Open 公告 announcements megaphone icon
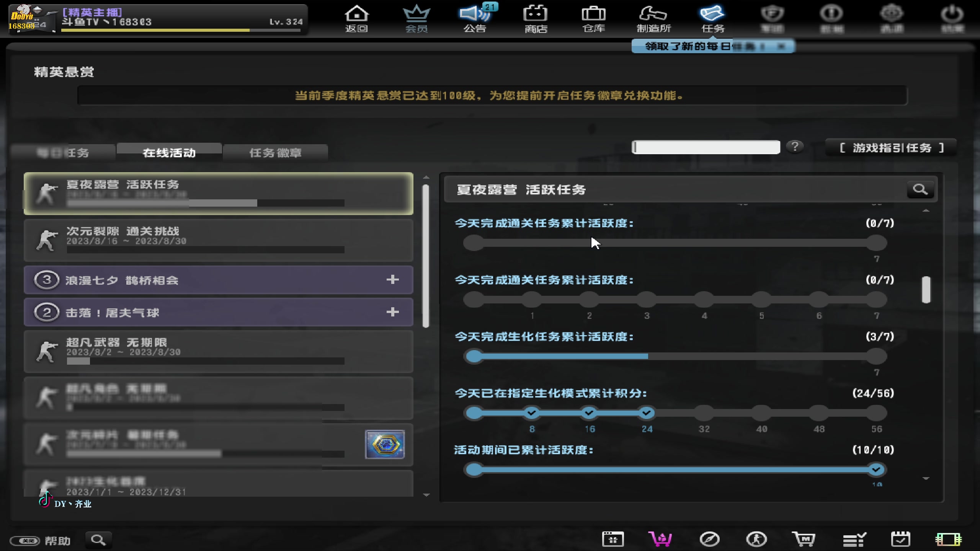The image size is (980, 551). pos(475,19)
